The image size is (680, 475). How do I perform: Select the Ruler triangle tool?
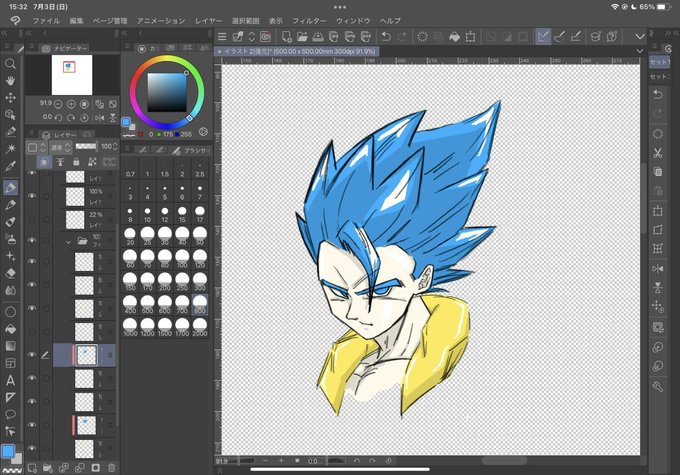pyautogui.click(x=10, y=397)
